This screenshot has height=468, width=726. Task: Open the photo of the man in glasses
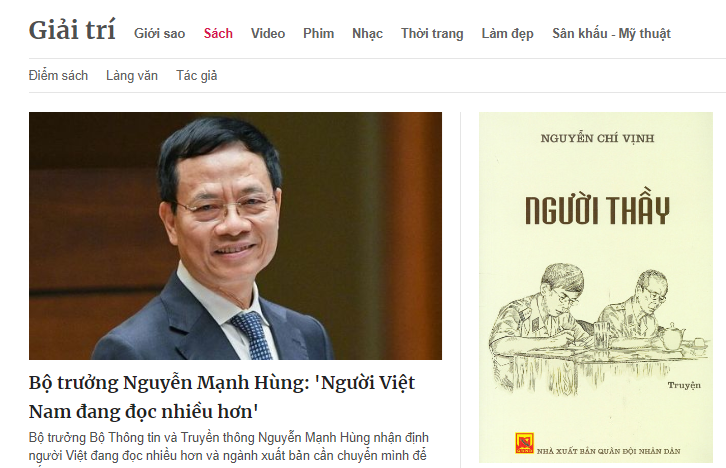click(235, 236)
